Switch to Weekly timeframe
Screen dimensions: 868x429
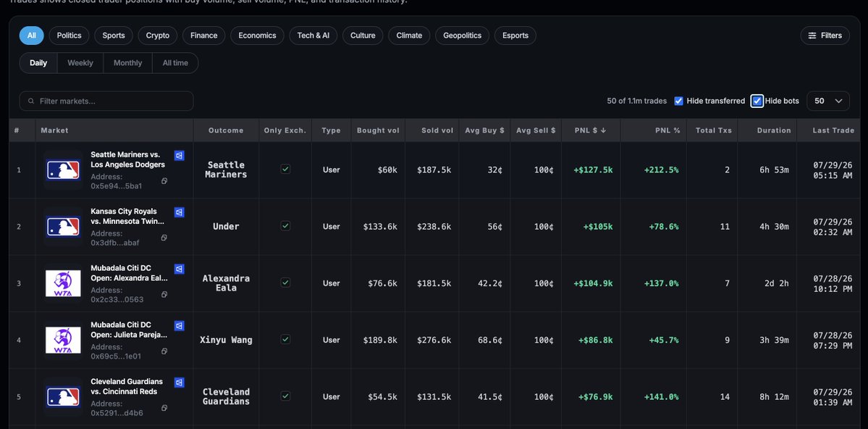click(x=80, y=63)
